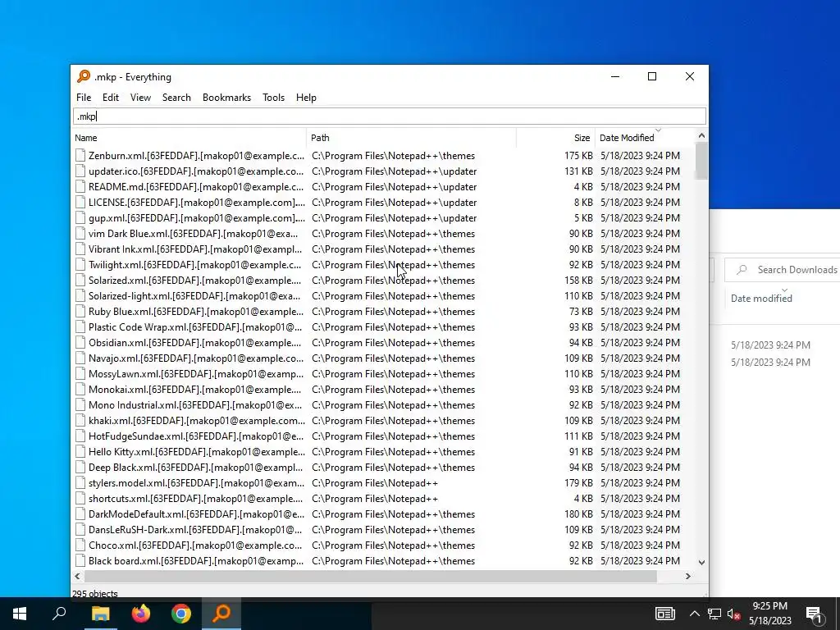Image resolution: width=840 pixels, height=630 pixels.
Task: Click the file icon of Obsidian.xml row
Action: point(80,343)
